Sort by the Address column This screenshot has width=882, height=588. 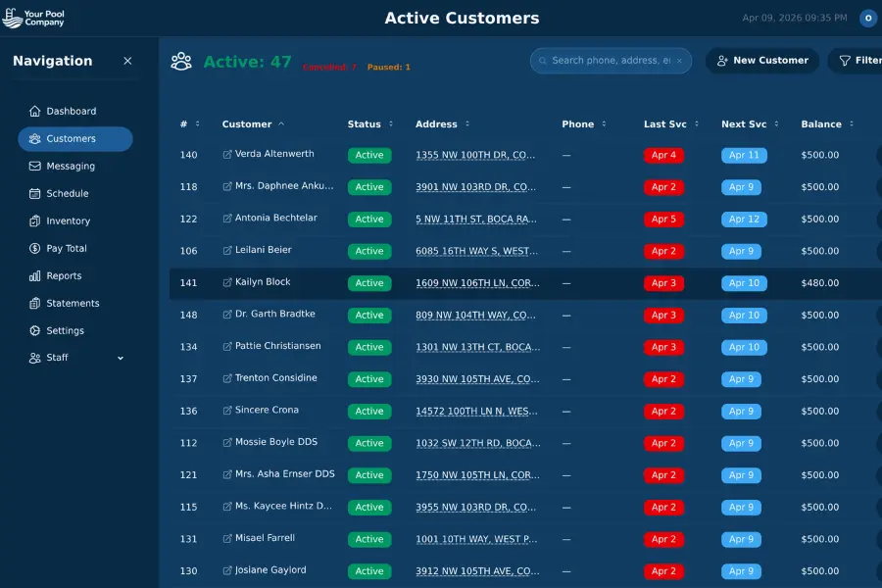tap(442, 123)
